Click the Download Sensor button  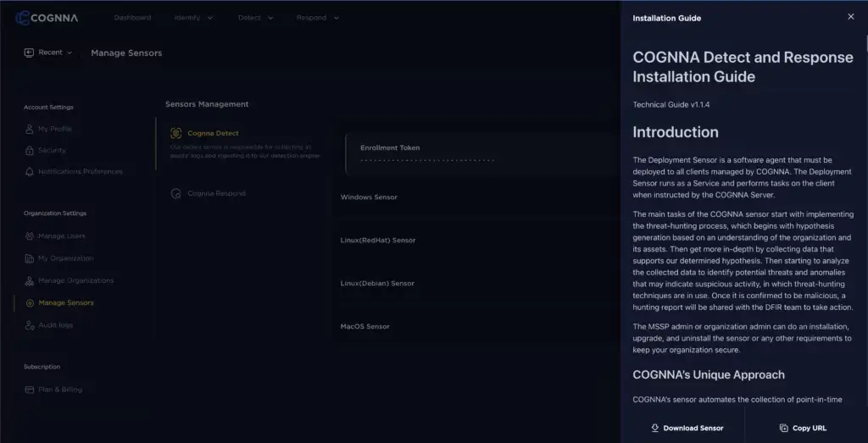point(687,428)
